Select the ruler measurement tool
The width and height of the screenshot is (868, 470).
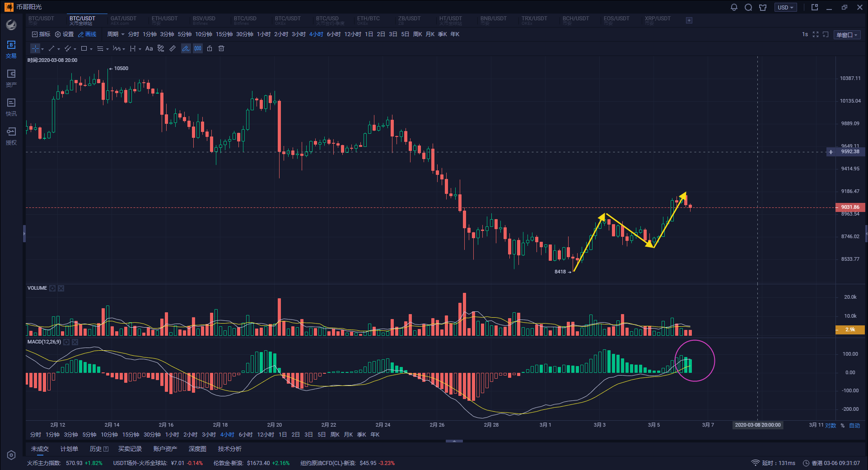coord(173,48)
